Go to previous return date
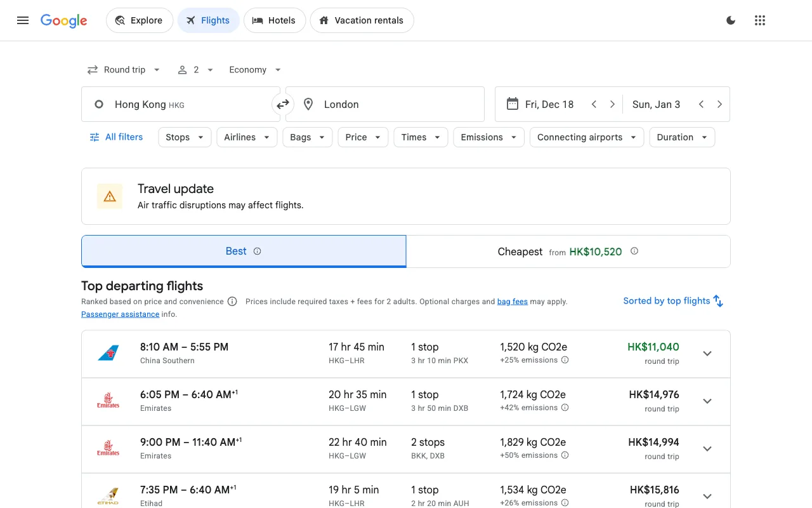The image size is (812, 508). (x=701, y=104)
